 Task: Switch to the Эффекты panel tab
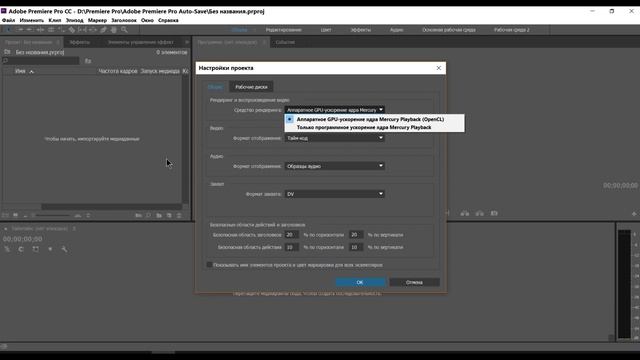pos(80,42)
